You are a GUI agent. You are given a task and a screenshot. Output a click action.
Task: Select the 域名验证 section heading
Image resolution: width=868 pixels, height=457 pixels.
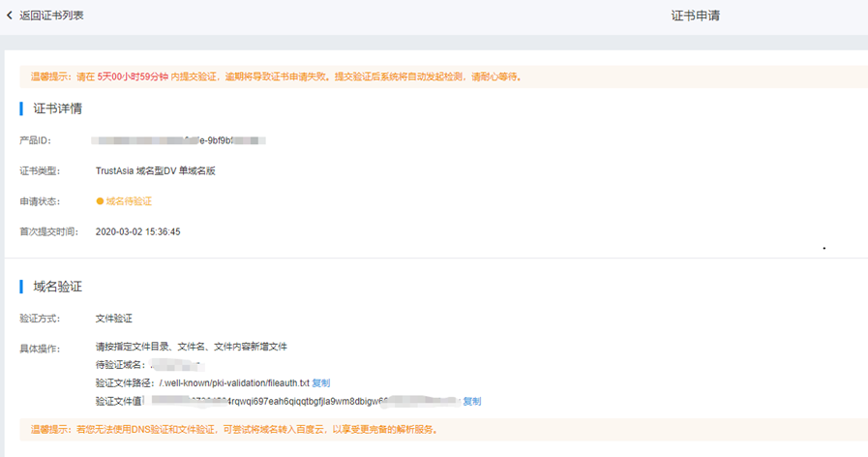coord(57,287)
